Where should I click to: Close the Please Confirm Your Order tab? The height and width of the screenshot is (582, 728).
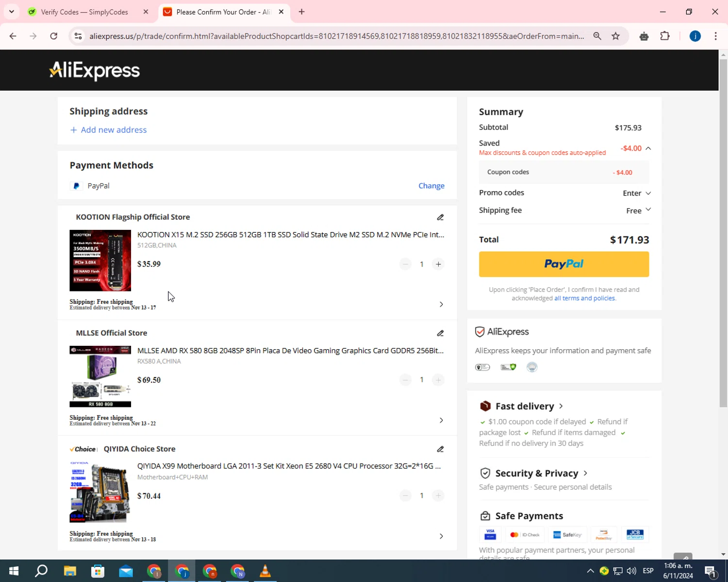pos(281,12)
